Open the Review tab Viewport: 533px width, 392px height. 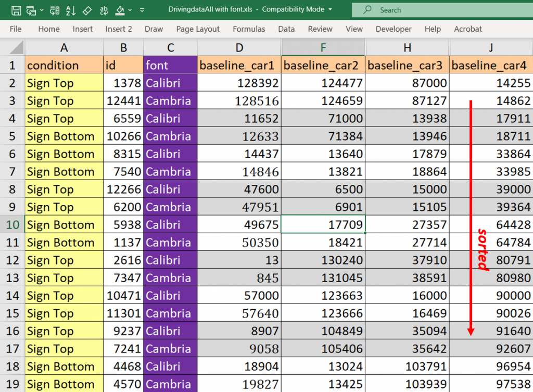[320, 29]
